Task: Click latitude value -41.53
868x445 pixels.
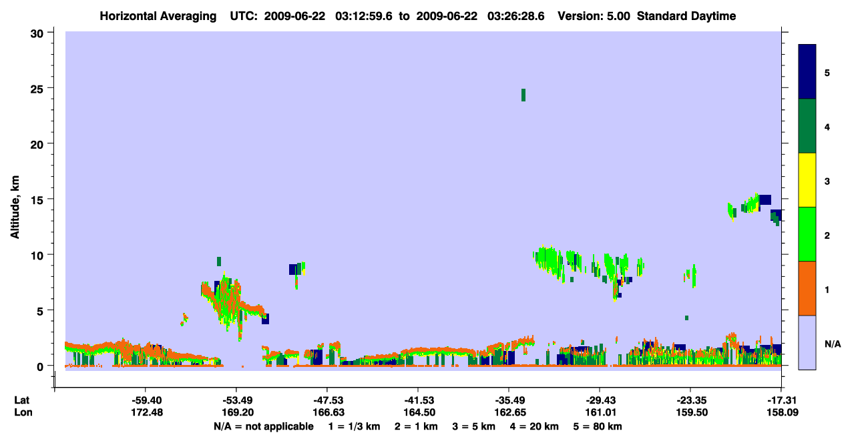Action: (x=417, y=400)
